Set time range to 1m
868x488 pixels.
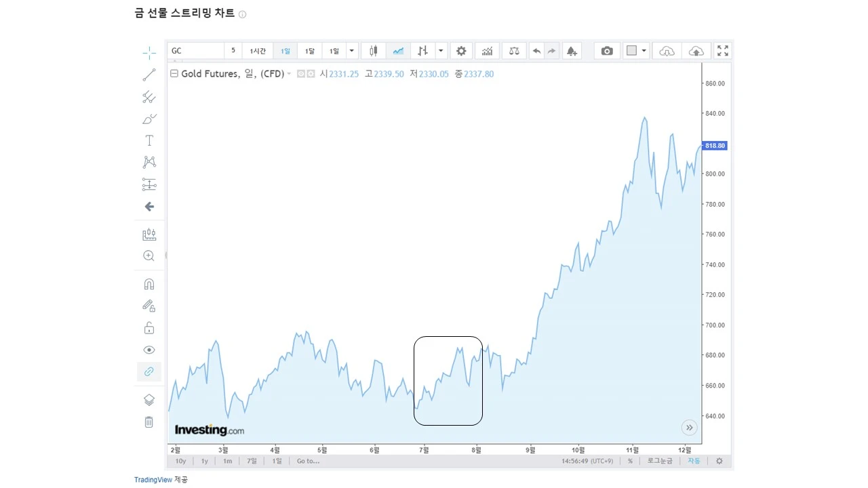[x=228, y=461]
